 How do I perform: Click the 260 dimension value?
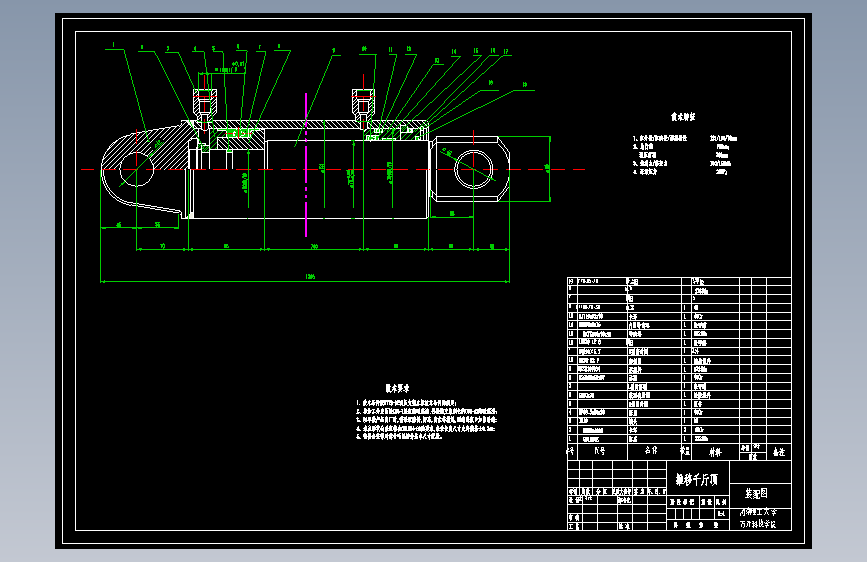coord(314,246)
